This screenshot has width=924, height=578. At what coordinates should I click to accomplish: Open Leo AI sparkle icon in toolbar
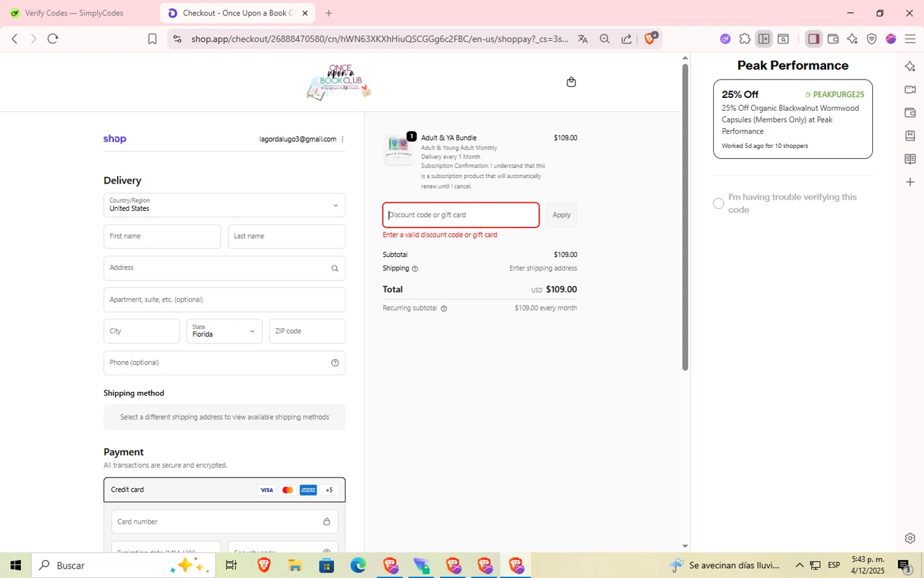tap(852, 39)
